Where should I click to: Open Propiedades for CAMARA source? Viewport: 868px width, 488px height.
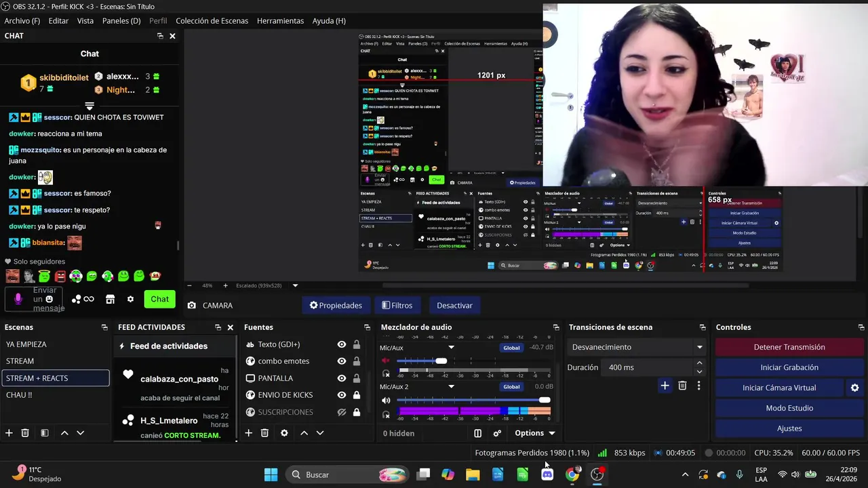336,306
